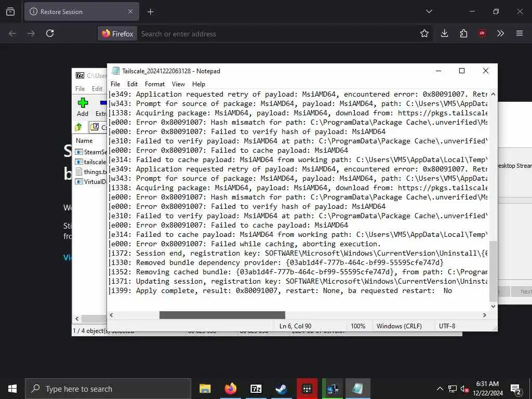Go up one folder in 7-Zip

(79, 127)
